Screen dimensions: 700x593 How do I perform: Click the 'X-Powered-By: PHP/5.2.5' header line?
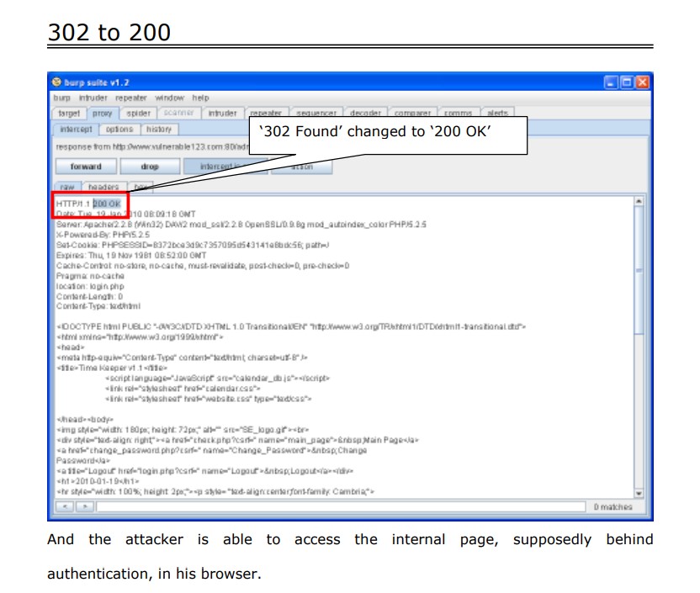(103, 235)
